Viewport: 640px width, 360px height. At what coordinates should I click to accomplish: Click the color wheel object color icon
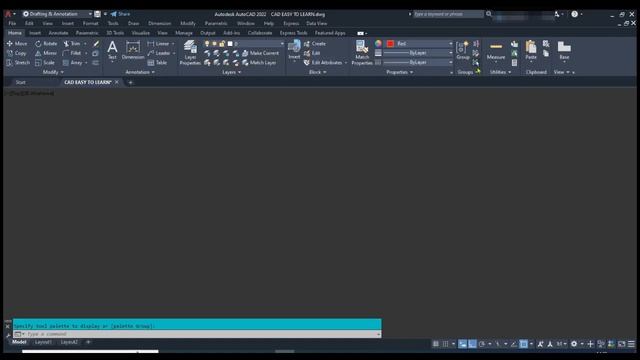pyautogui.click(x=378, y=43)
